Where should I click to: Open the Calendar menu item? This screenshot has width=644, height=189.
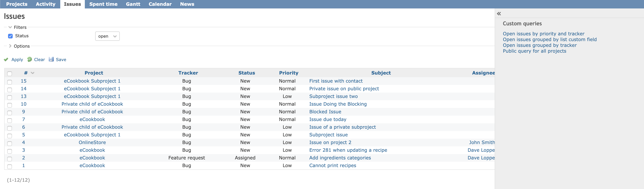pos(160,4)
